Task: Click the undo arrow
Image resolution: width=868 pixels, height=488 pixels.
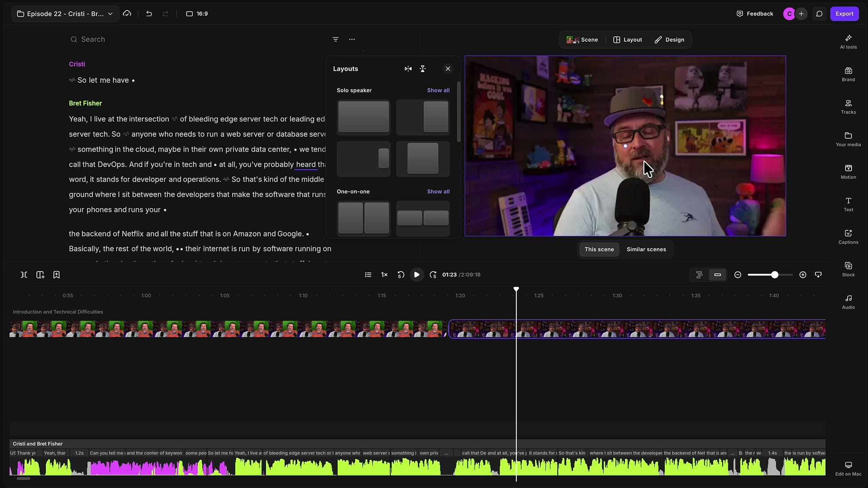Action: pyautogui.click(x=149, y=14)
